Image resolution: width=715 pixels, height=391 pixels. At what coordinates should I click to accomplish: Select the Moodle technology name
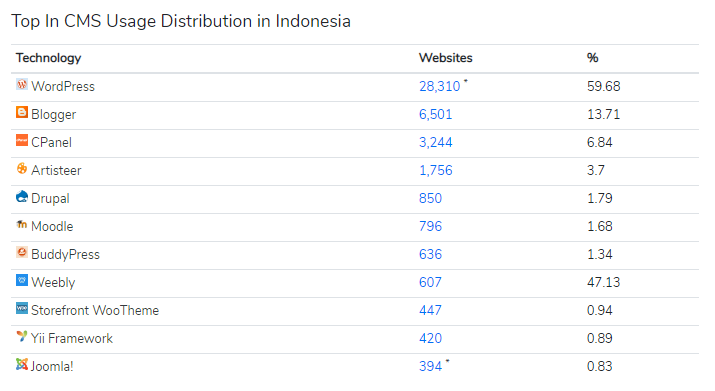pyautogui.click(x=52, y=226)
